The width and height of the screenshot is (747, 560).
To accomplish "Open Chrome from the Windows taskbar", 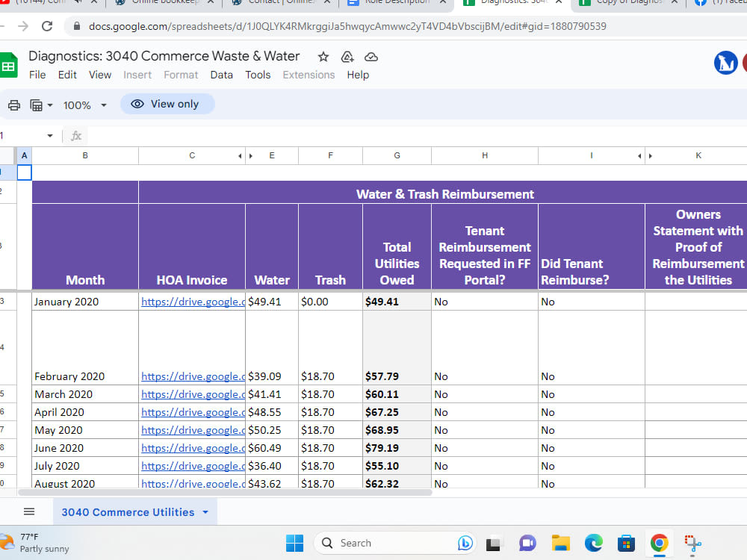I will click(660, 543).
